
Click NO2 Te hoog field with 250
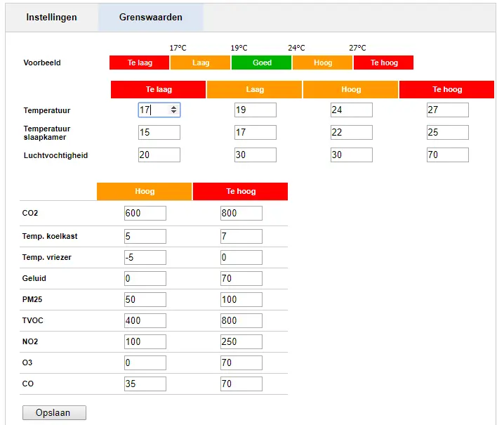[x=241, y=342]
